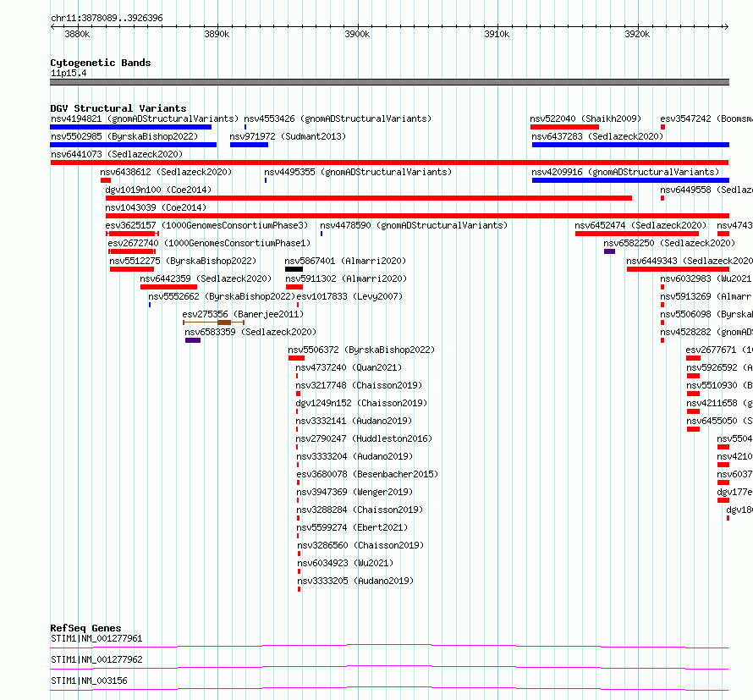Select nsv4209916 gnomAD variant label
Image resolution: width=753 pixels, height=700 pixels.
[x=625, y=172]
